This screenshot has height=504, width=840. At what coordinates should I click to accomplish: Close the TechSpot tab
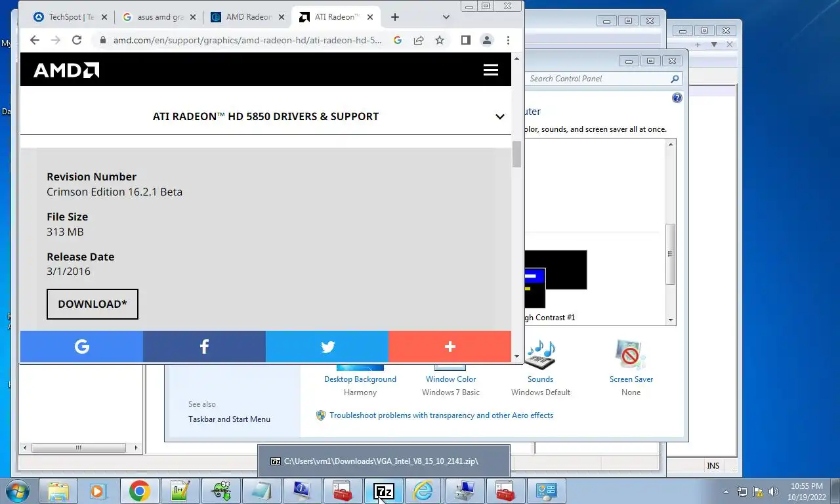tap(104, 17)
